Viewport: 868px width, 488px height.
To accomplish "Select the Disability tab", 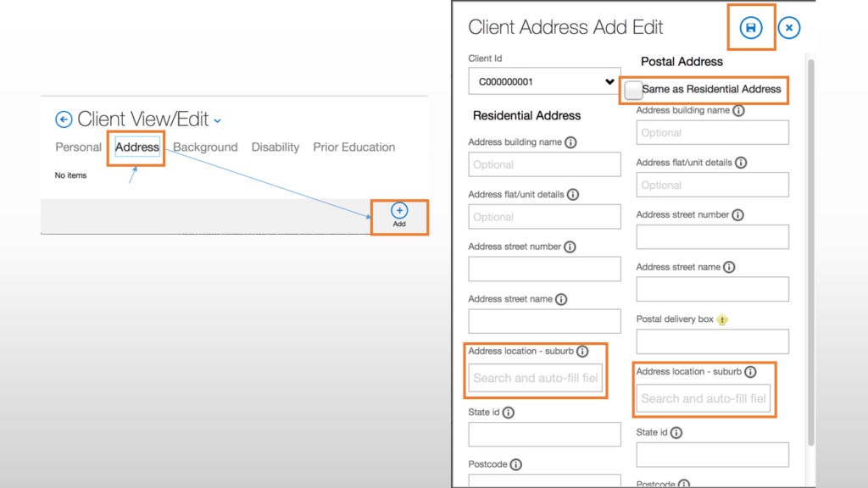I will 275,147.
